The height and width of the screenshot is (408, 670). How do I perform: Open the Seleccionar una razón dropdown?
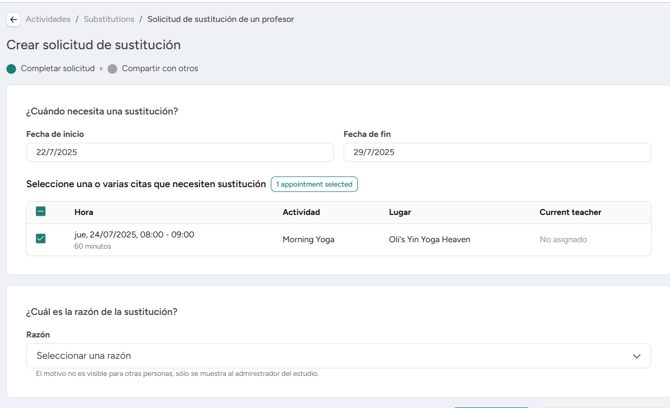coord(338,356)
